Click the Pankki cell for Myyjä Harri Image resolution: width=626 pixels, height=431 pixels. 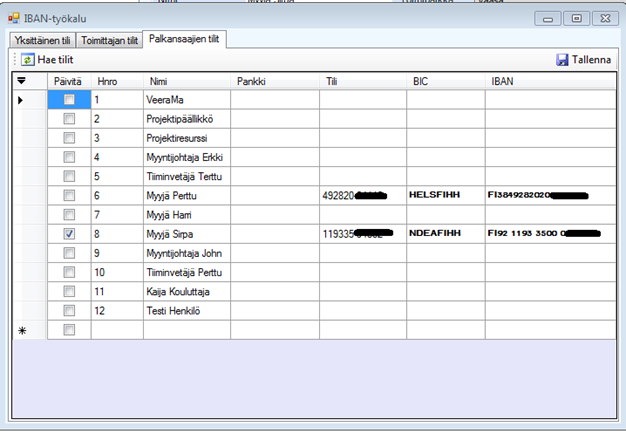pyautogui.click(x=274, y=214)
